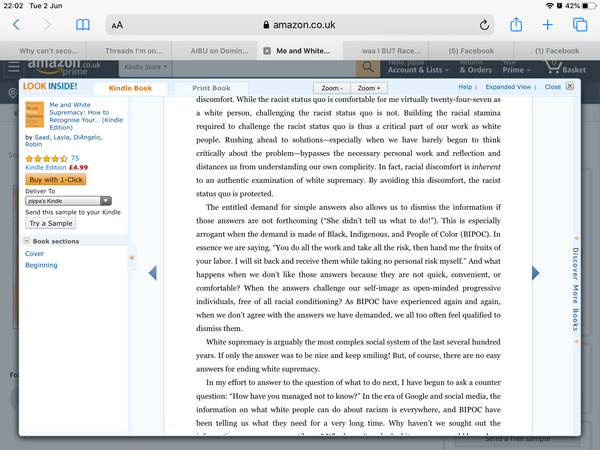Open Amazon hamburger menu
This screenshot has width=600, height=450.
[14, 67]
